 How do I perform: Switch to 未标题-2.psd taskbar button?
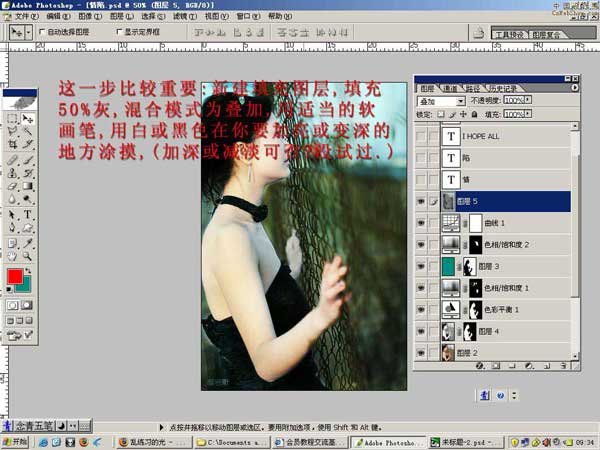[466, 442]
